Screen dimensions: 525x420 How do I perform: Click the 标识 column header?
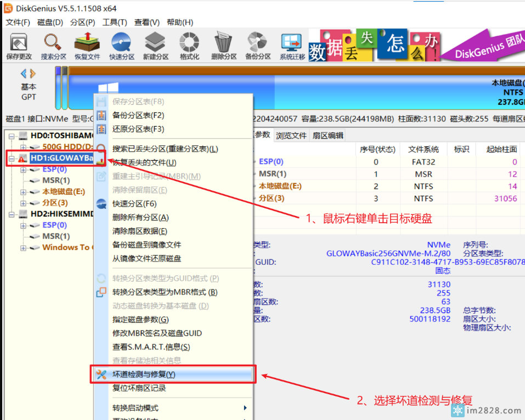[462, 149]
